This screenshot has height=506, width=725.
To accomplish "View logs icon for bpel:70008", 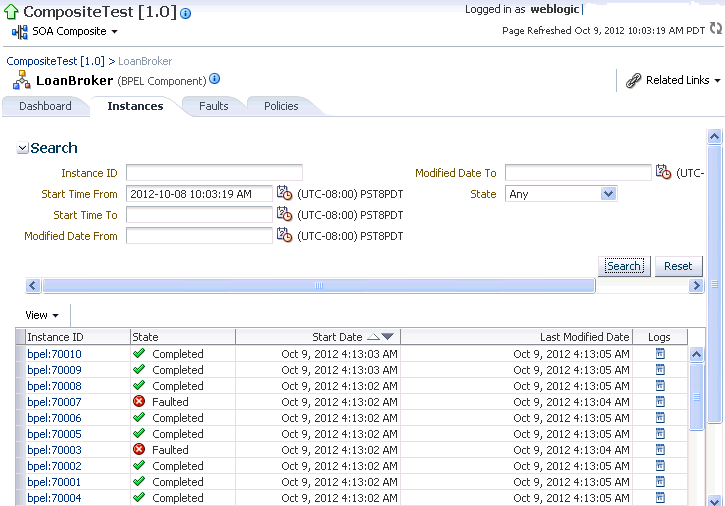I will (660, 385).
